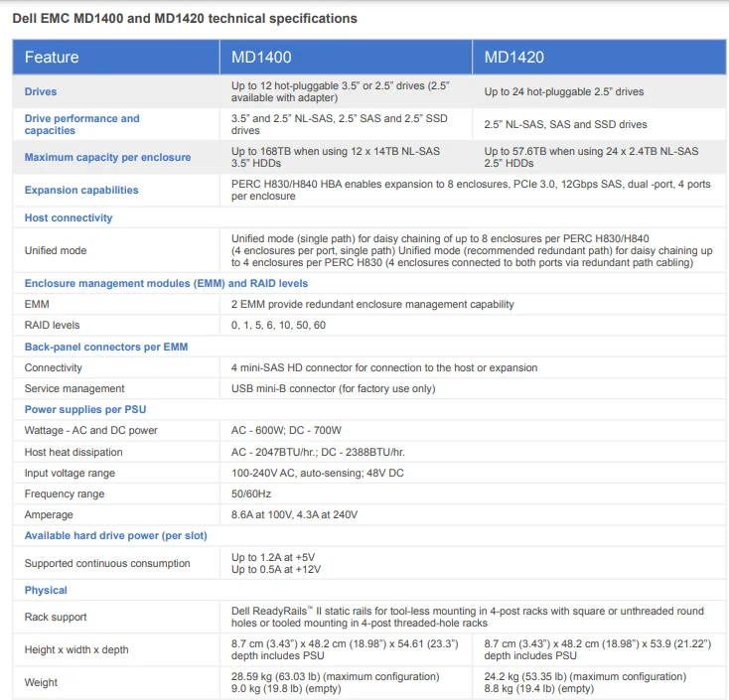Click '8.6A at 100V, 4.3A at 240V' value
Viewport: 729px width, 700px height.
click(294, 514)
